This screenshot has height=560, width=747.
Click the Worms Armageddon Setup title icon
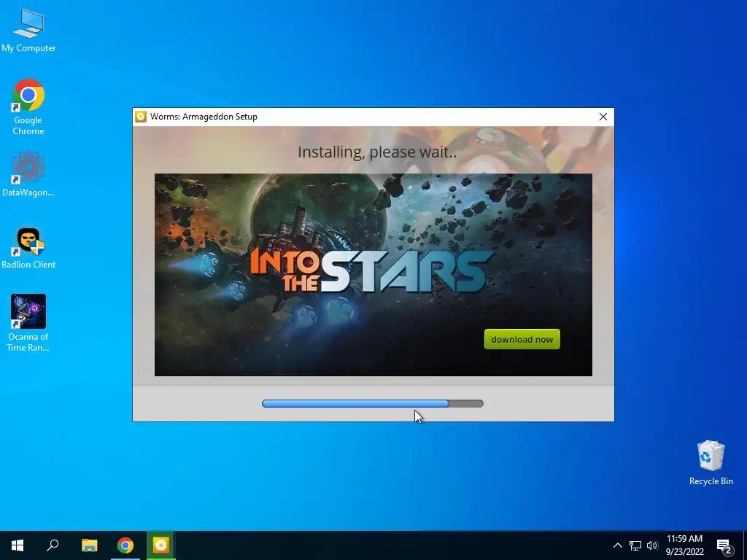pyautogui.click(x=141, y=117)
